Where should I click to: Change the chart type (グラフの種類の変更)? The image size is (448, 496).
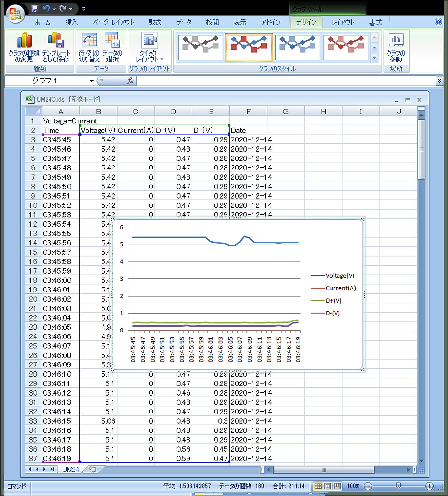24,47
